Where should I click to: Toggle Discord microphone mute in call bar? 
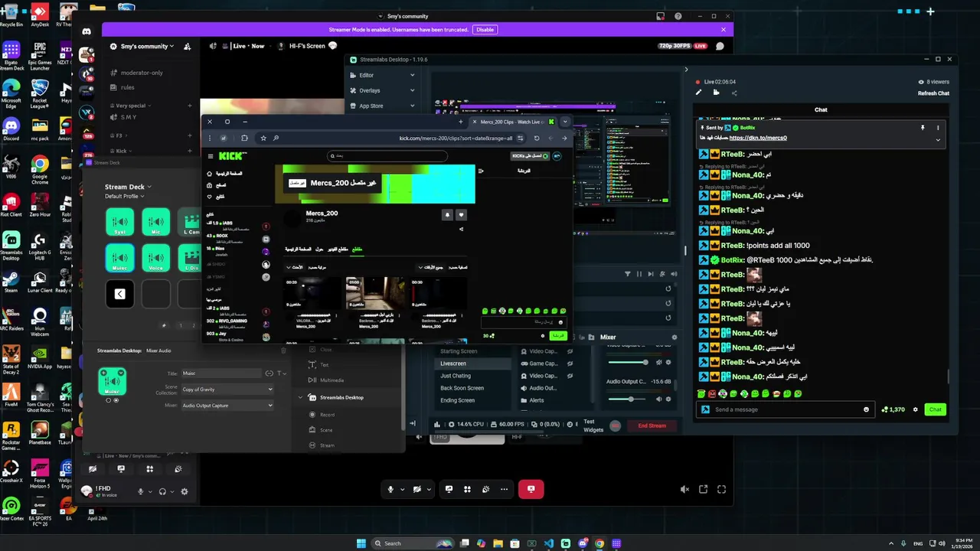[390, 489]
